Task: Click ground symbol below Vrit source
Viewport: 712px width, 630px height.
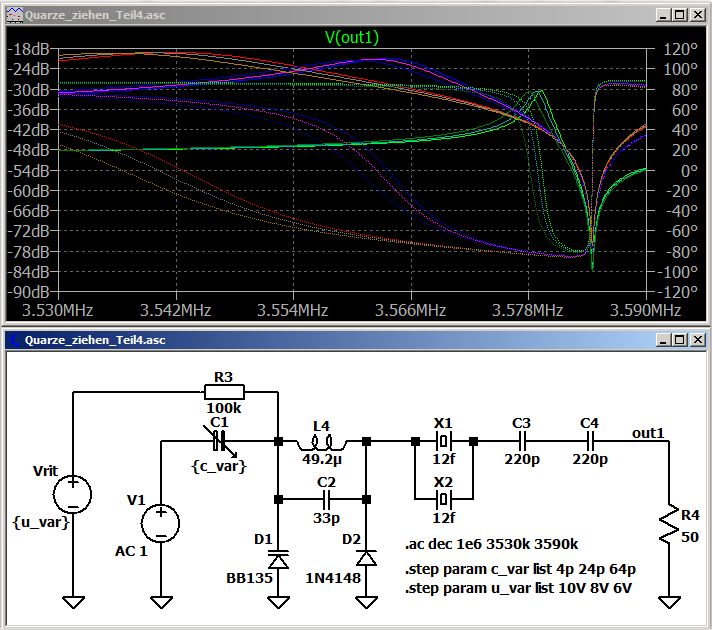Action: (x=73, y=602)
